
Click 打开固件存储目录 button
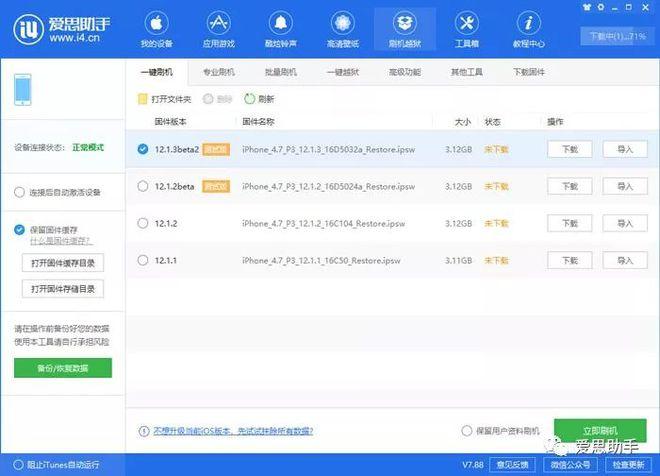[63, 289]
